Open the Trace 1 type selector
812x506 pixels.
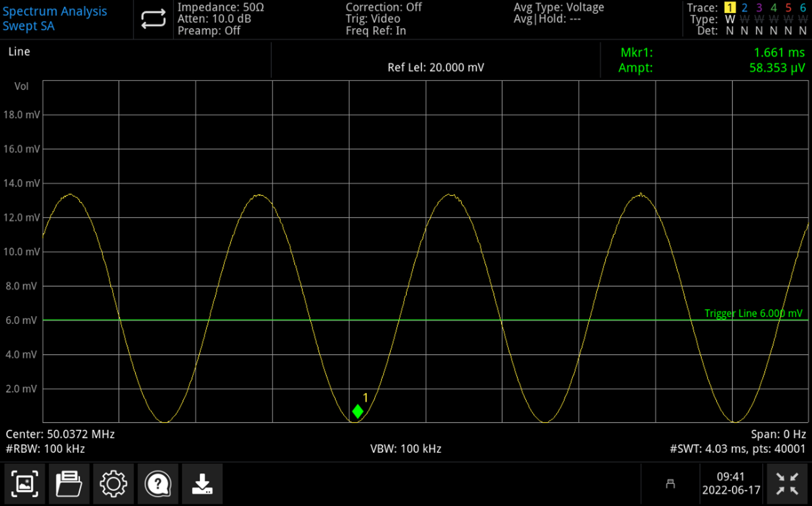pyautogui.click(x=729, y=19)
